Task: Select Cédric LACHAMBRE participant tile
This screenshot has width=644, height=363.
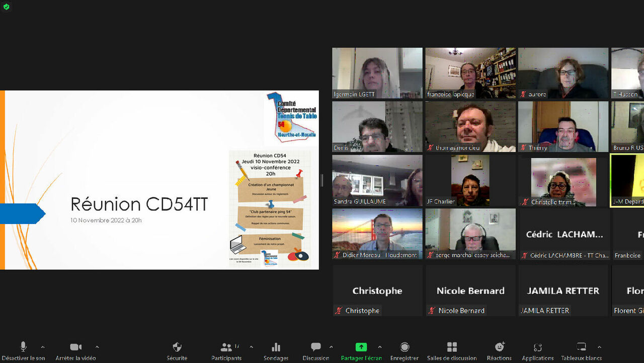Action: pos(563,234)
